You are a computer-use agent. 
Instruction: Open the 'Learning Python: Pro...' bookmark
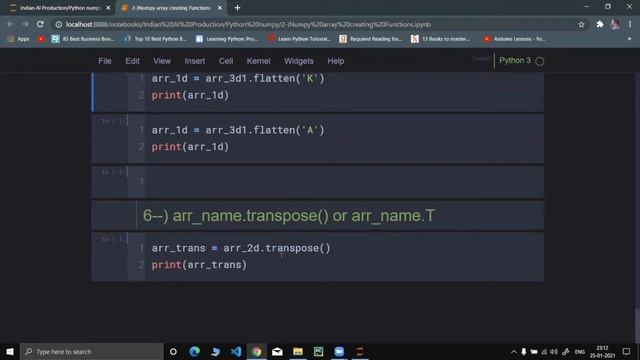click(x=227, y=39)
